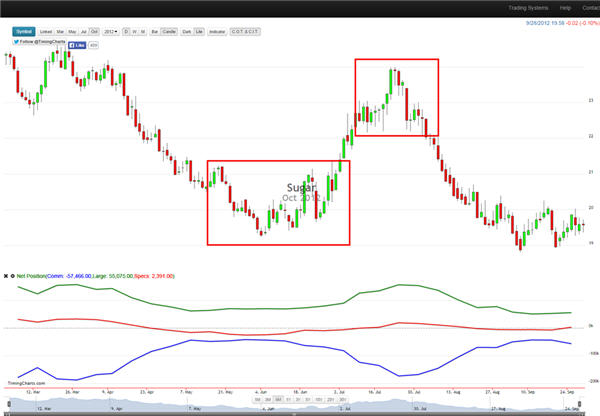Viewport: 600px width, 416px height.
Task: Click the left handle of timeline range slider
Action: pyautogui.click(x=9, y=402)
